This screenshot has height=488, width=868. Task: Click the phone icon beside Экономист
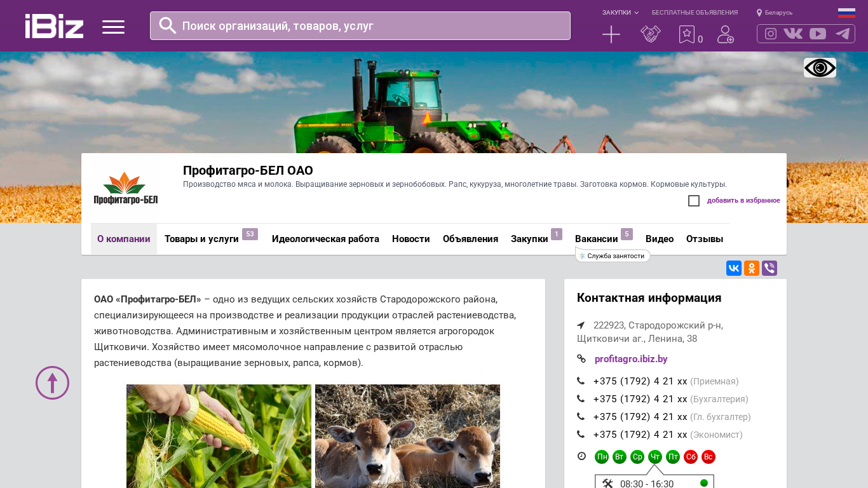click(x=581, y=435)
